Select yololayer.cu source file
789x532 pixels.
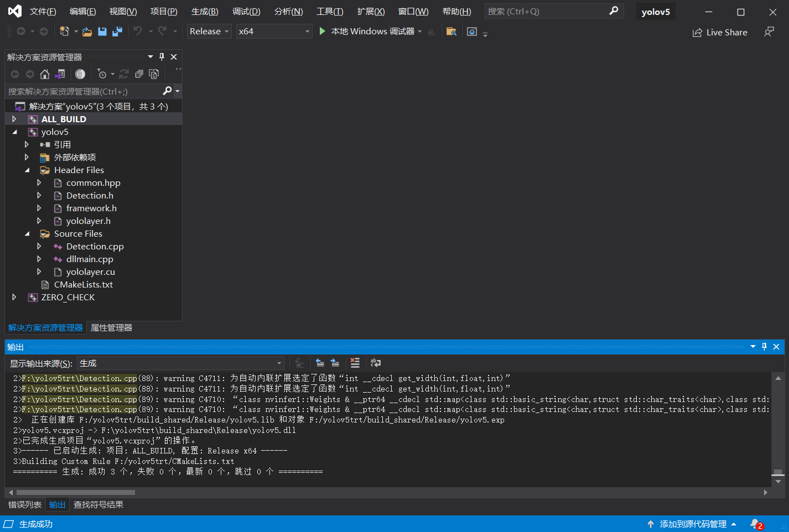coord(90,272)
